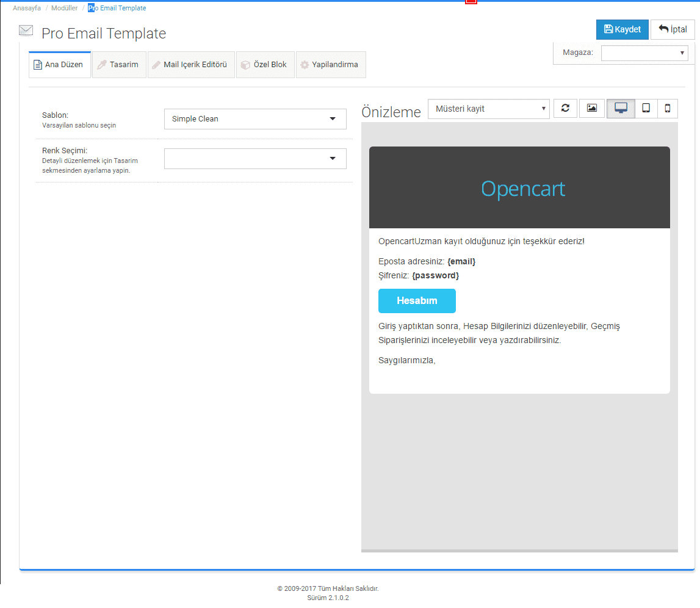Open the Sablon Simple Clean dropdown
The image size is (700, 608).
coord(255,119)
